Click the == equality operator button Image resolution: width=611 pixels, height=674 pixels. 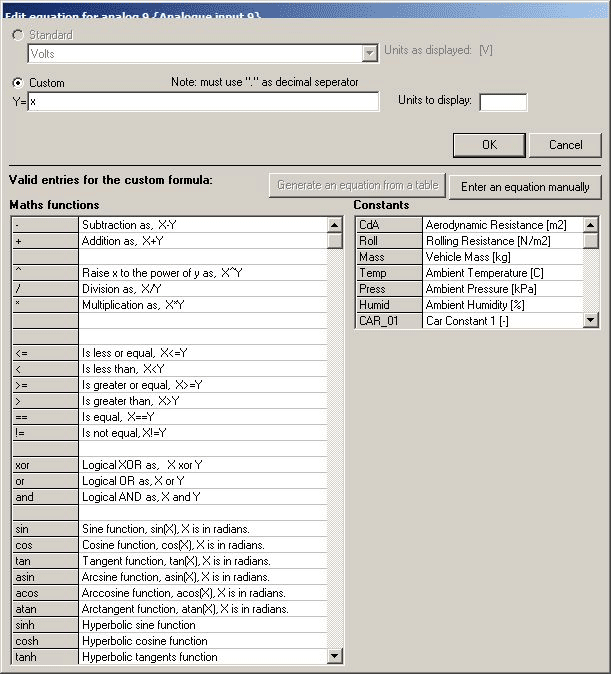[x=45, y=417]
